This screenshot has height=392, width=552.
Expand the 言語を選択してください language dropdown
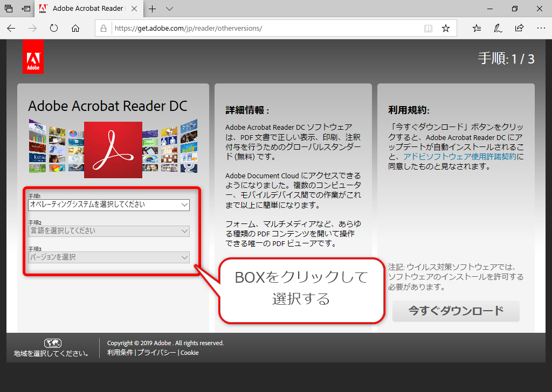click(x=109, y=232)
